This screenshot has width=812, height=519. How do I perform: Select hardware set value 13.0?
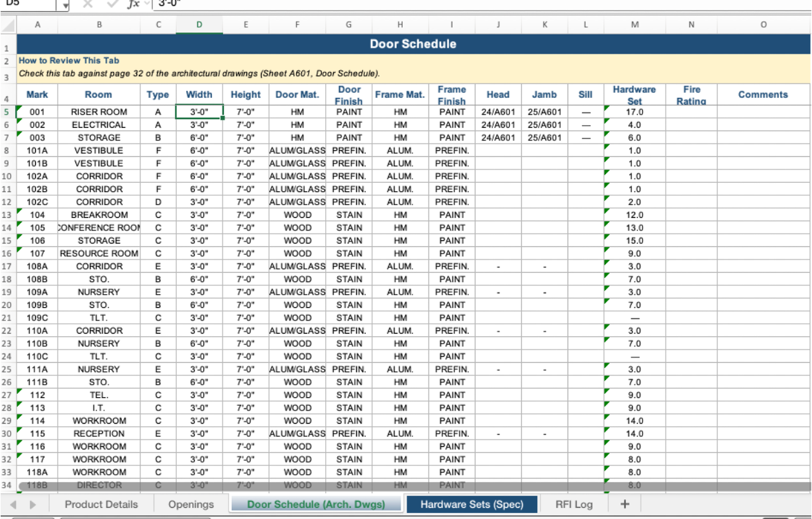click(x=634, y=228)
